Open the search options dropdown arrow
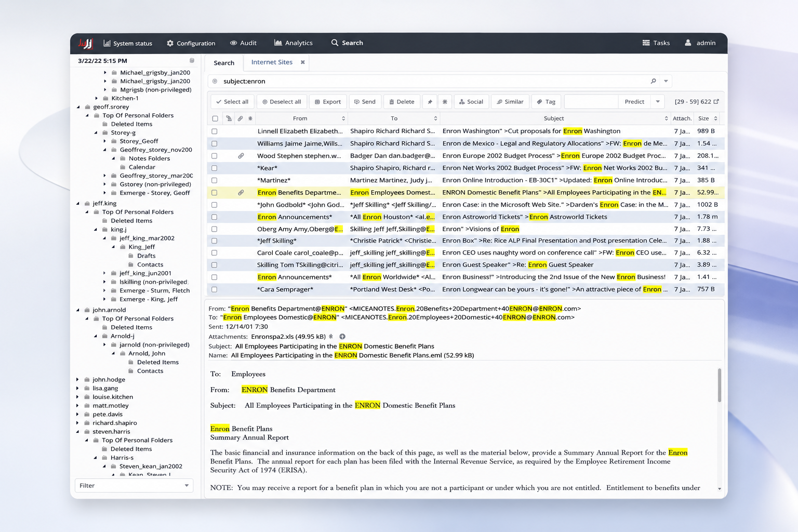 pos(666,81)
